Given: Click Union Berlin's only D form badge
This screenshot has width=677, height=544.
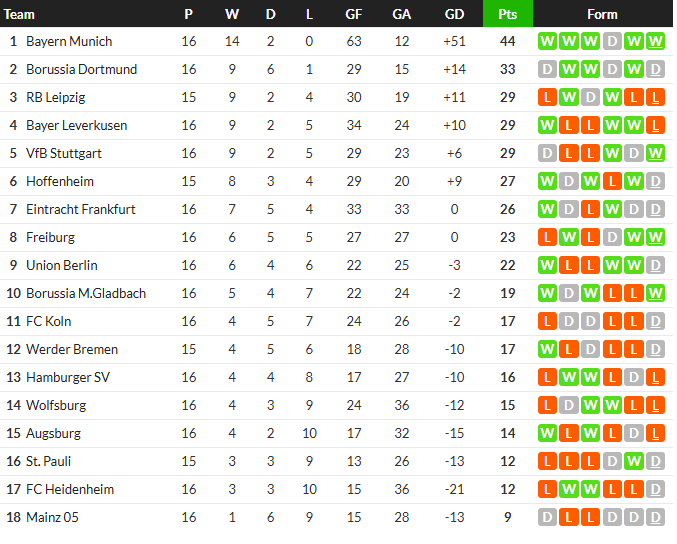Looking at the screenshot, I should (x=656, y=266).
